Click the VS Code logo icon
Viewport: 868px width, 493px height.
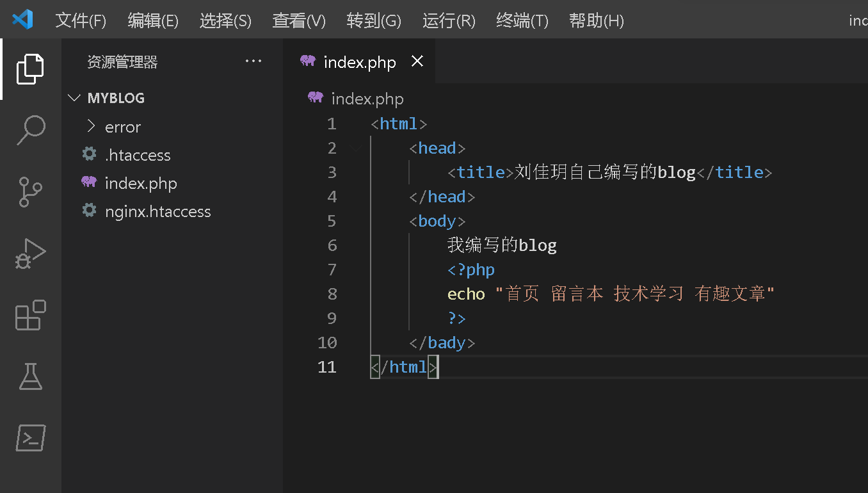tap(22, 20)
